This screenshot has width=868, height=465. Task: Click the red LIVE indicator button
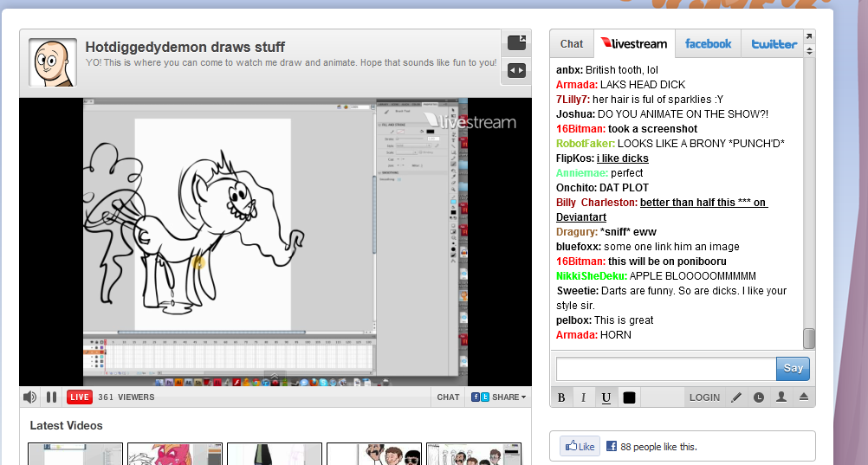pyautogui.click(x=80, y=397)
